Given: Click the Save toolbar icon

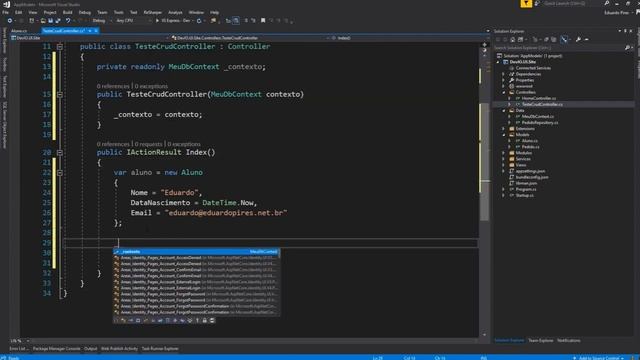Looking at the screenshot, I should [50, 20].
